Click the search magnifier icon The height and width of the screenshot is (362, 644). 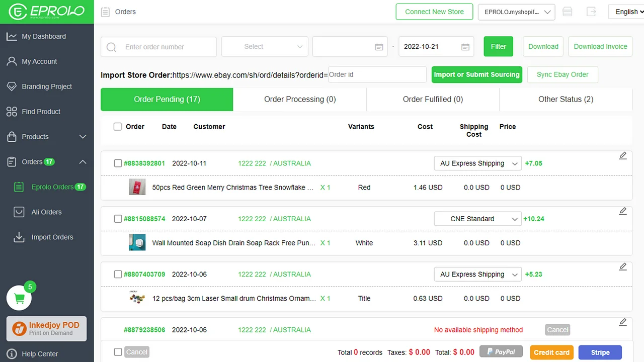point(112,47)
